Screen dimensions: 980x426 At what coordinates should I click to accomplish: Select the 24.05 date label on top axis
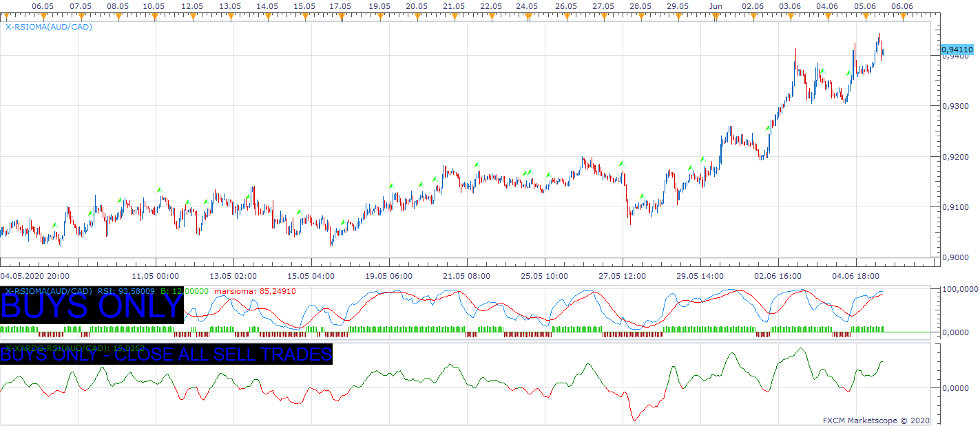[x=528, y=6]
